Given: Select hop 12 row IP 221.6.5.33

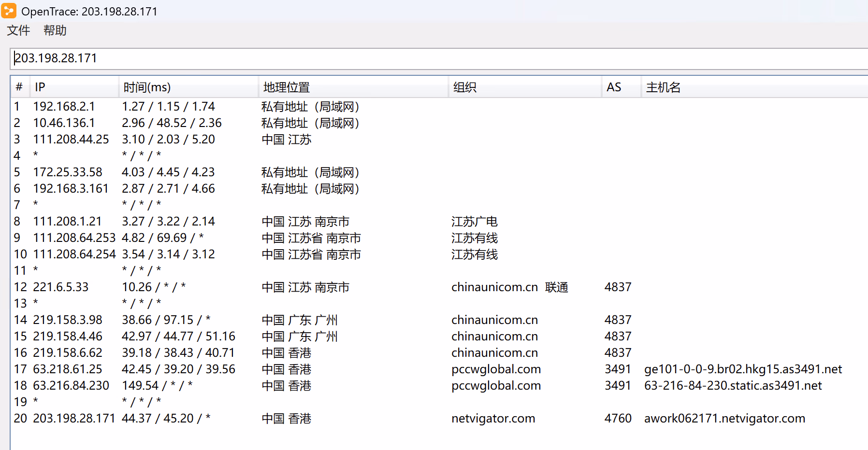Looking at the screenshot, I should click(x=60, y=287).
